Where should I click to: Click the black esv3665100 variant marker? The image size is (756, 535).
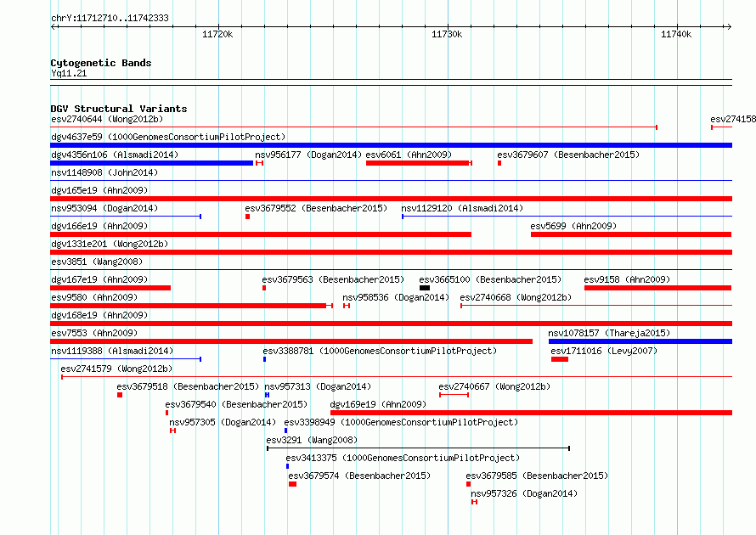425,288
